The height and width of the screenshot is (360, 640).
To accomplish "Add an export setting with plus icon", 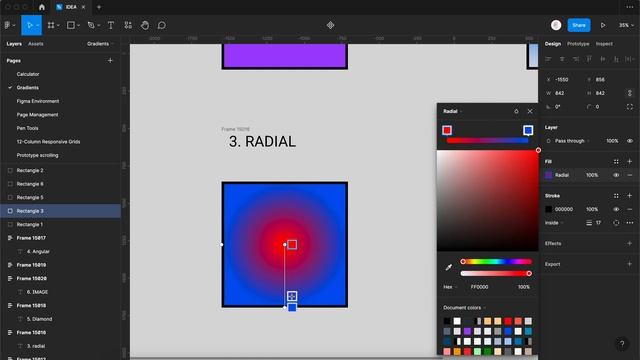I will (630, 264).
